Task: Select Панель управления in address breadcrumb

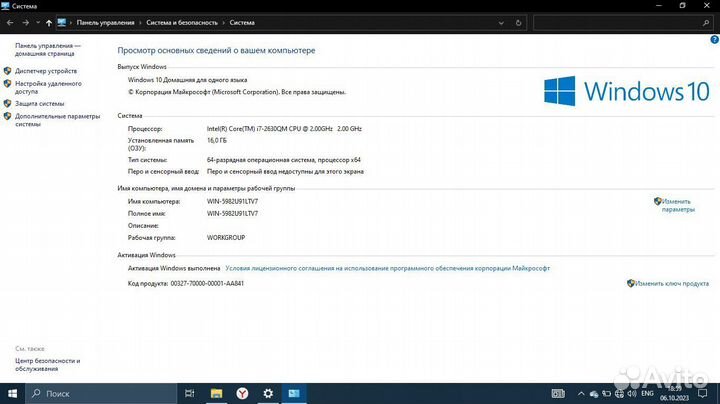Action: coord(105,22)
